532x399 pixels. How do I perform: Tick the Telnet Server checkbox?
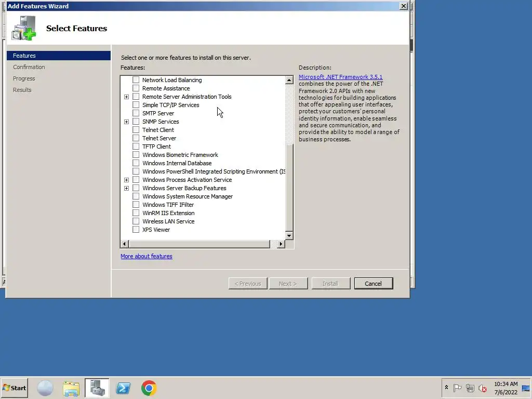tap(136, 138)
